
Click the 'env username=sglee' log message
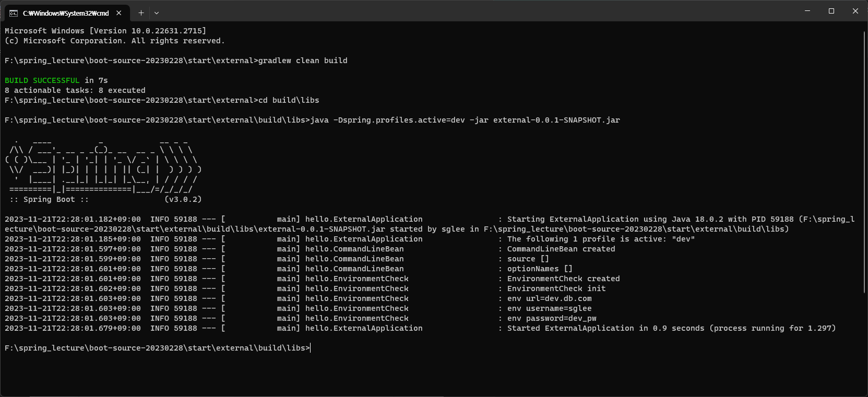[x=550, y=308]
